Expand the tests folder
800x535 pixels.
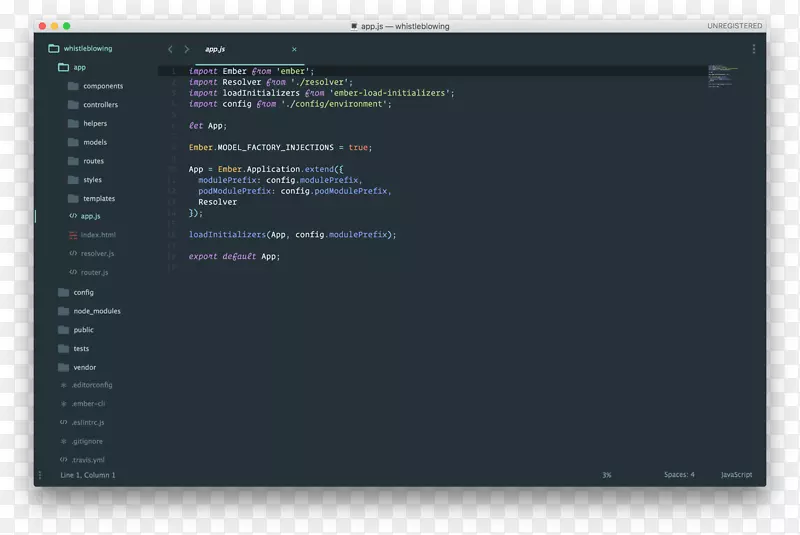tap(73, 349)
